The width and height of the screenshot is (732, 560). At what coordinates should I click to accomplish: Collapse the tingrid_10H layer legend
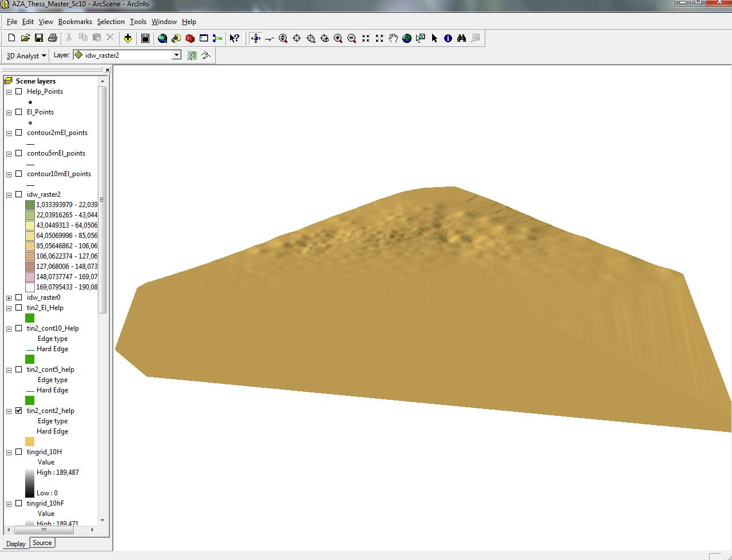pyautogui.click(x=9, y=452)
